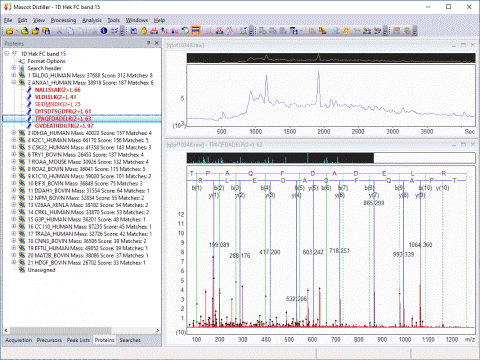Click the yellow padlock toolbar icon
Image resolution: width=480 pixels, height=360 pixels.
tap(144, 31)
